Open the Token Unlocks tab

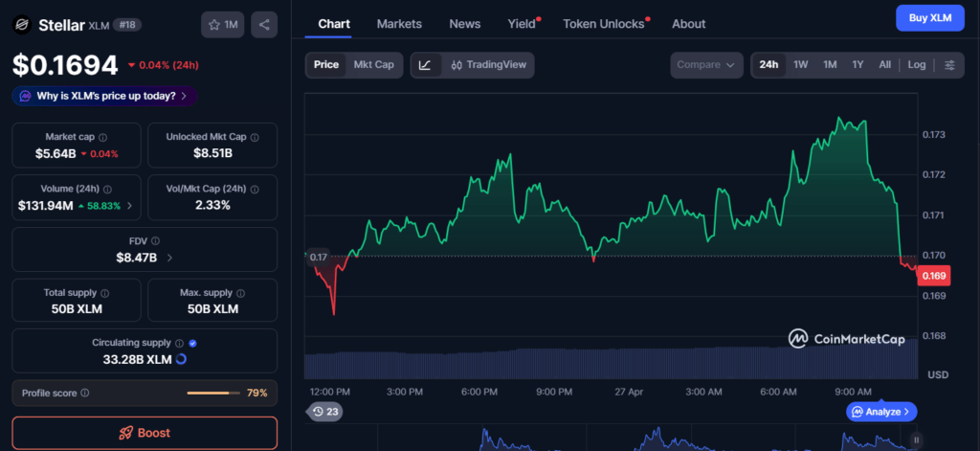[x=604, y=24]
